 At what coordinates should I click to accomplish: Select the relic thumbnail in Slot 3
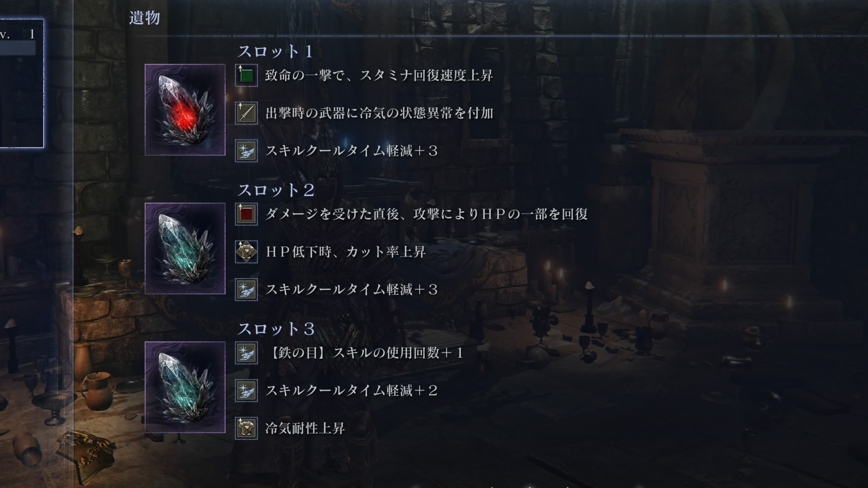click(x=185, y=387)
